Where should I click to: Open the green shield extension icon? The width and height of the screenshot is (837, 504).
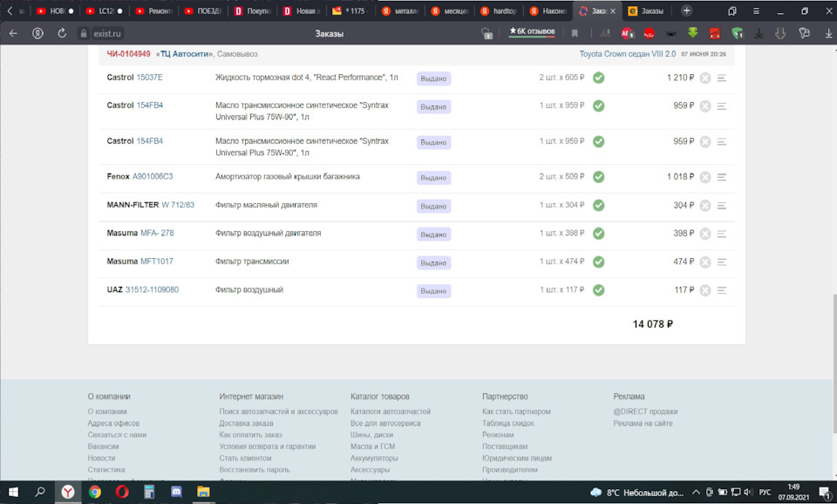[738, 33]
